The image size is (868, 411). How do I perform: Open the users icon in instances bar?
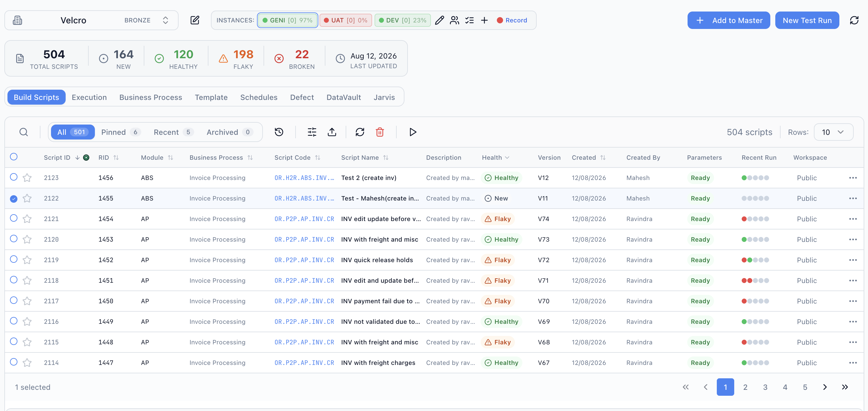click(x=454, y=20)
